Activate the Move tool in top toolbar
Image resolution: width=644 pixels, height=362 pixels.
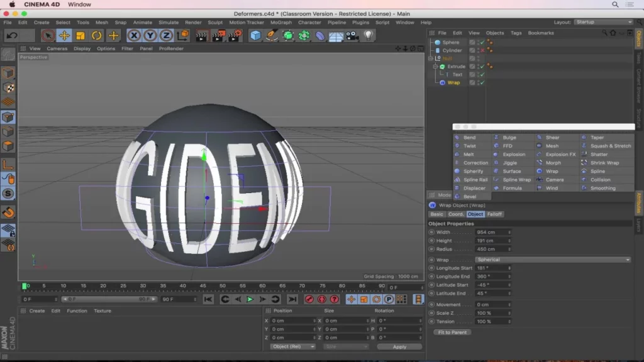tap(64, 36)
